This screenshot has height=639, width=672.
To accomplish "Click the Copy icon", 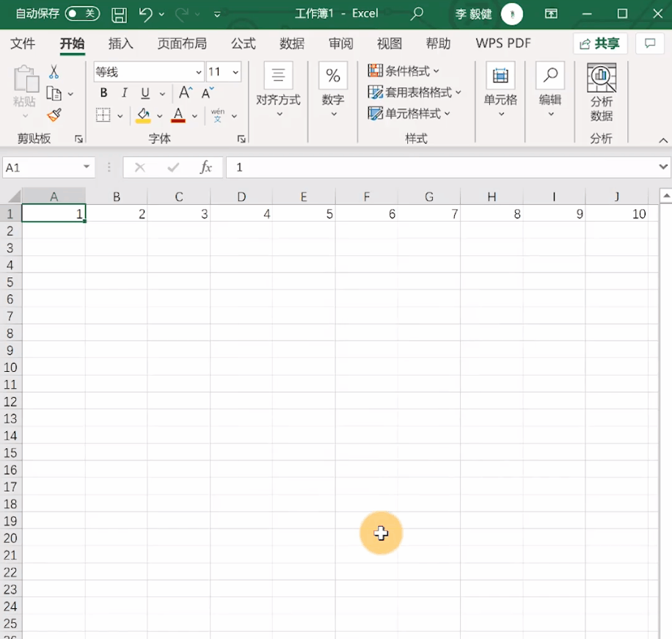I will (x=54, y=93).
